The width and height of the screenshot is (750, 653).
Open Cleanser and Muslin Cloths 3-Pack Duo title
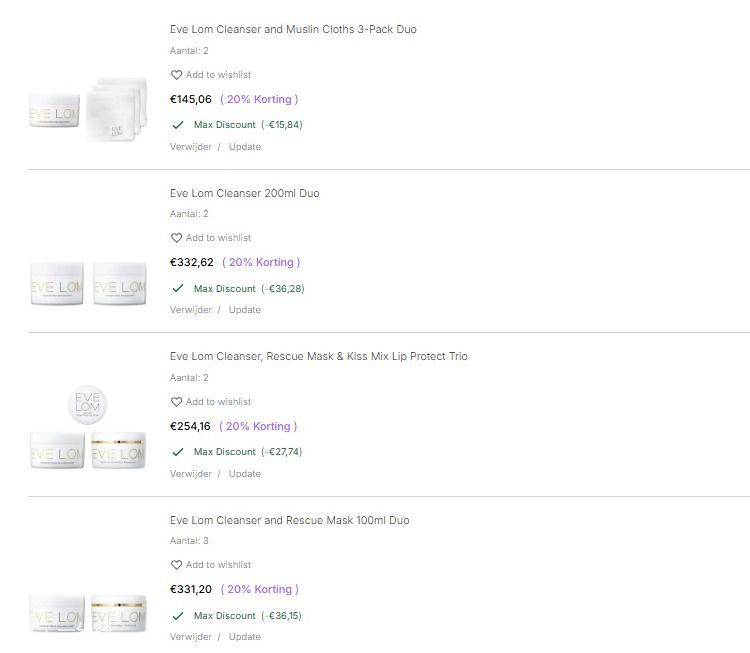[x=293, y=30]
